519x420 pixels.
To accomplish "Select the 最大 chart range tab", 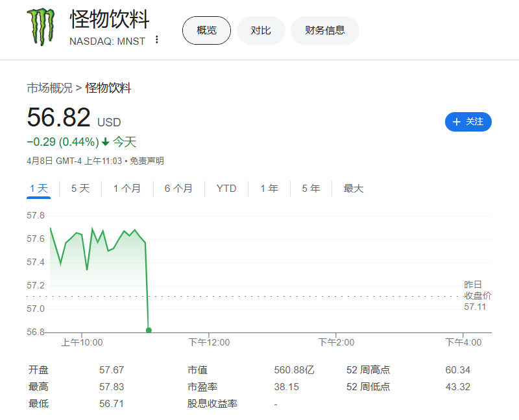I will [x=354, y=189].
